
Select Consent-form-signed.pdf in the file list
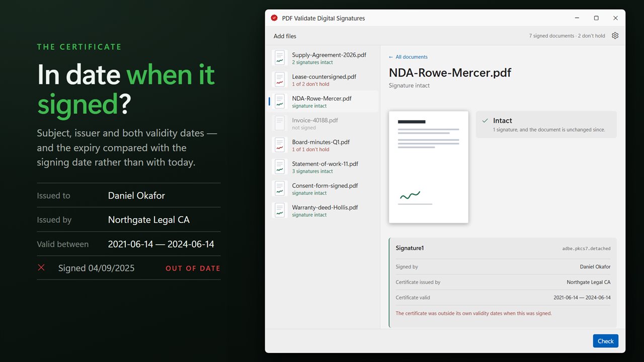(323, 189)
